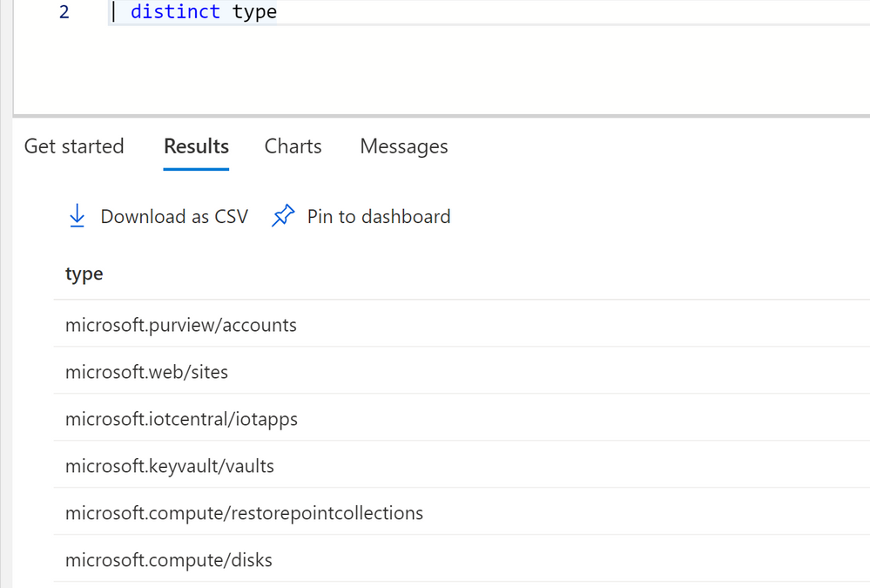This screenshot has height=588, width=870.
Task: Select the microsoft.keyvault/vaults row
Action: point(462,465)
